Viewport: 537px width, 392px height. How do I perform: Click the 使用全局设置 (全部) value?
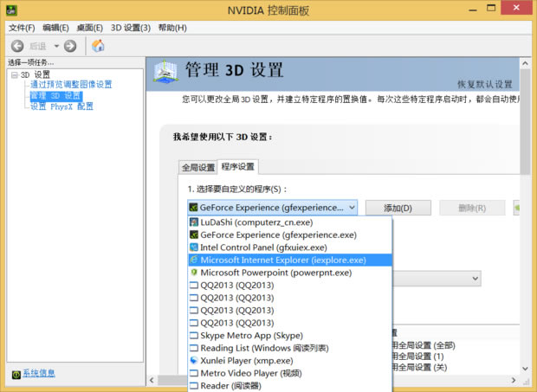click(424, 345)
